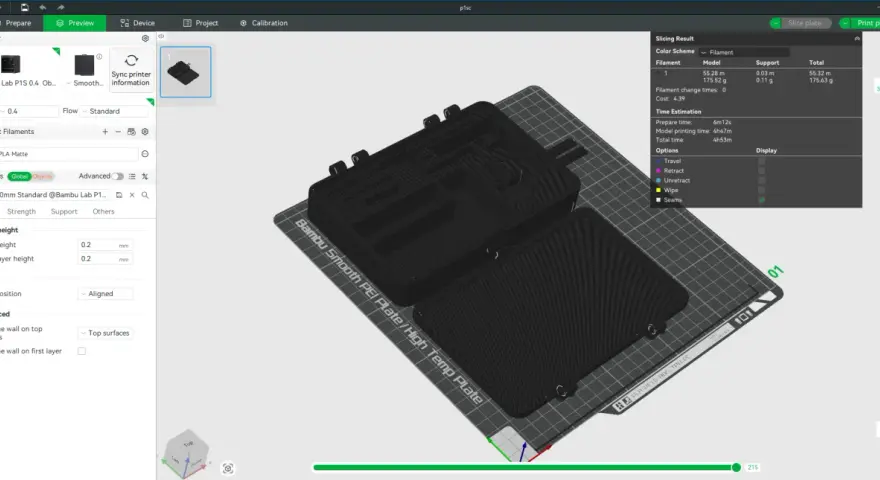Click Sync printer information button
The width and height of the screenshot is (880, 480).
(131, 69)
